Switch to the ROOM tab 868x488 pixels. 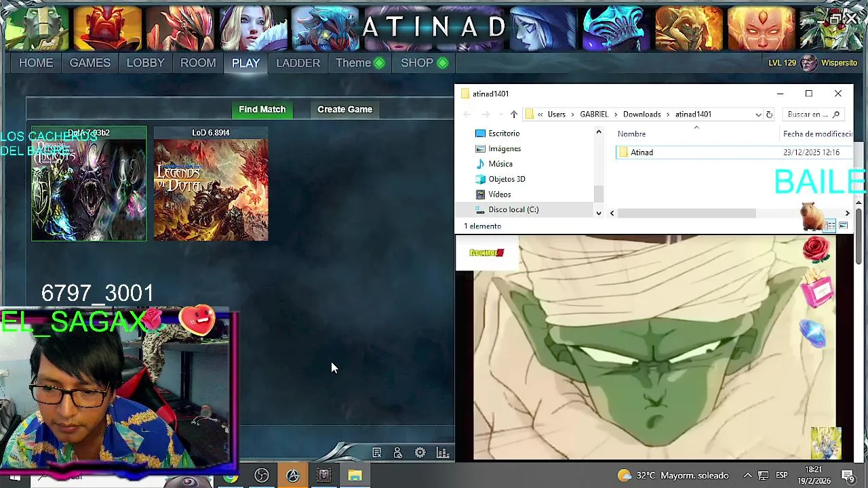point(198,63)
